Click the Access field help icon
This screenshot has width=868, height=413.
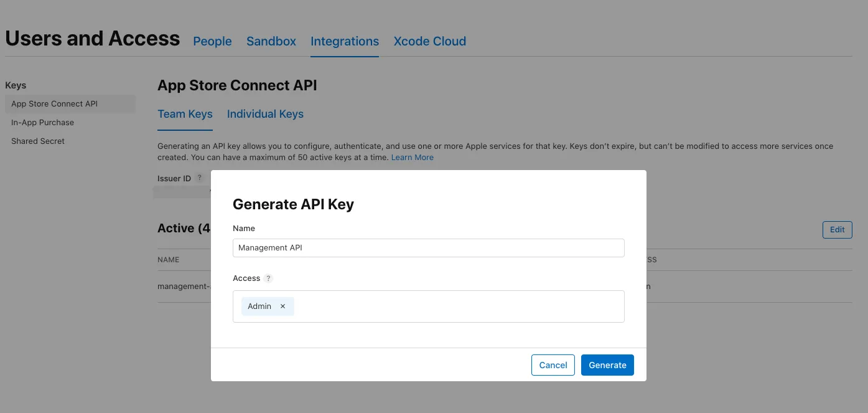point(268,278)
